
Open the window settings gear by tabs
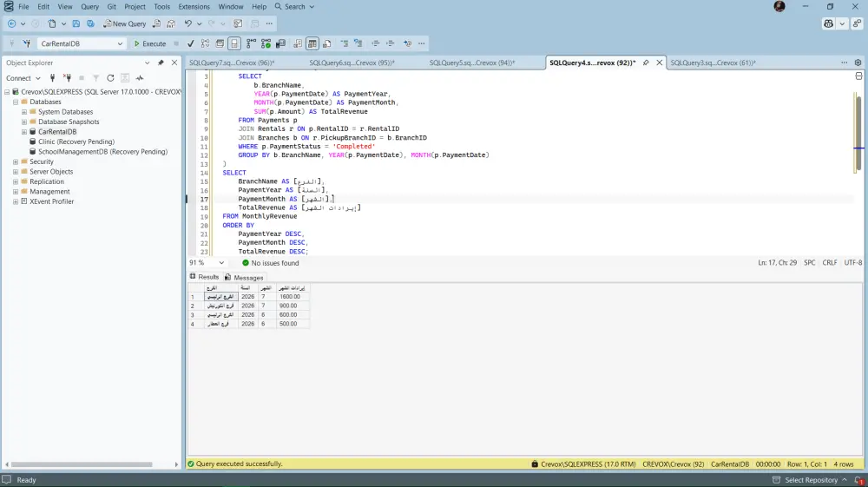point(858,63)
